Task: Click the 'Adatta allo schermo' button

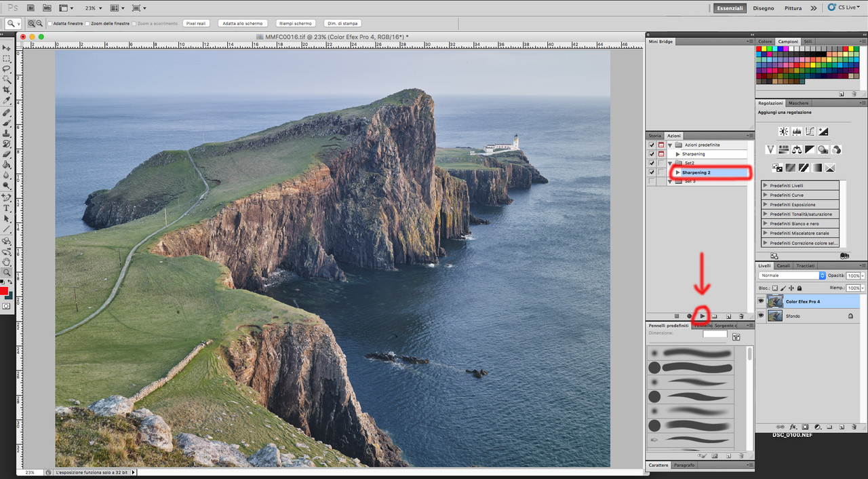Action: tap(242, 24)
